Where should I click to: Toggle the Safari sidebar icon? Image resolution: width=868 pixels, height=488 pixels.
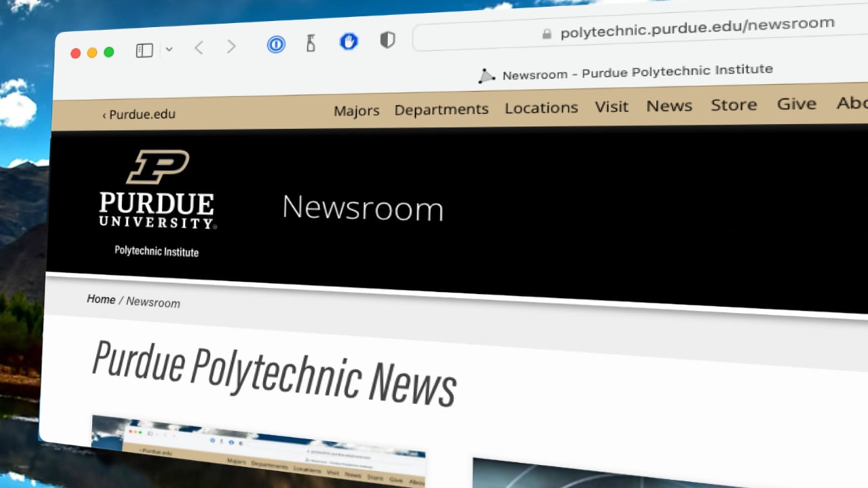(144, 50)
